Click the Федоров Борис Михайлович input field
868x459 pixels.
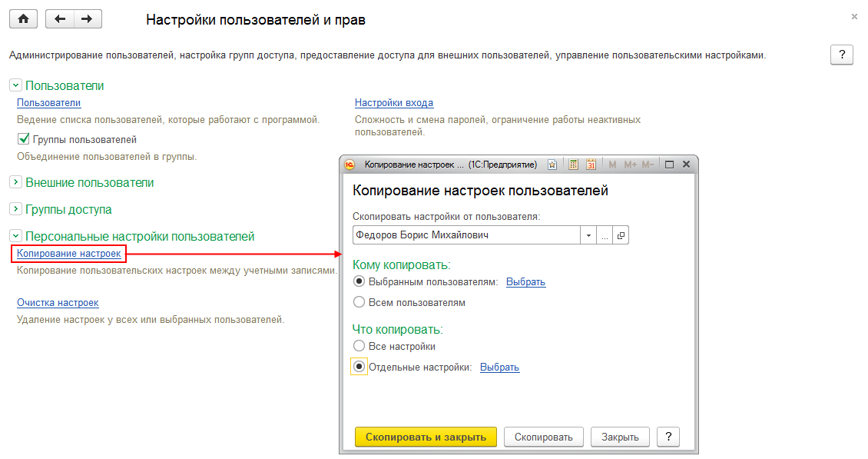pos(465,235)
